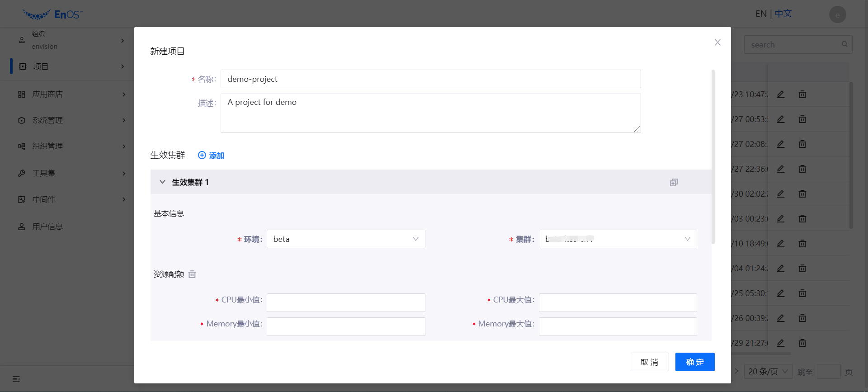
Task: Expand the 中间件 chevron arrow
Action: point(123,199)
